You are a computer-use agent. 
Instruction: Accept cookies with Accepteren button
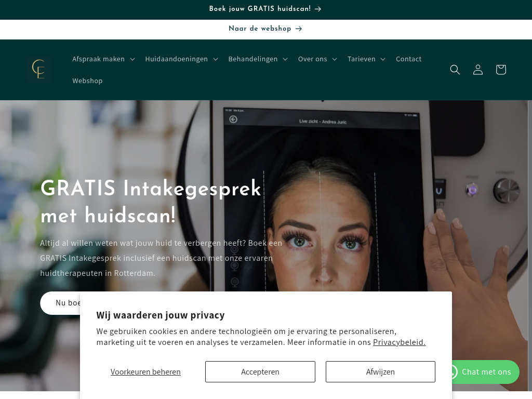coord(260,372)
